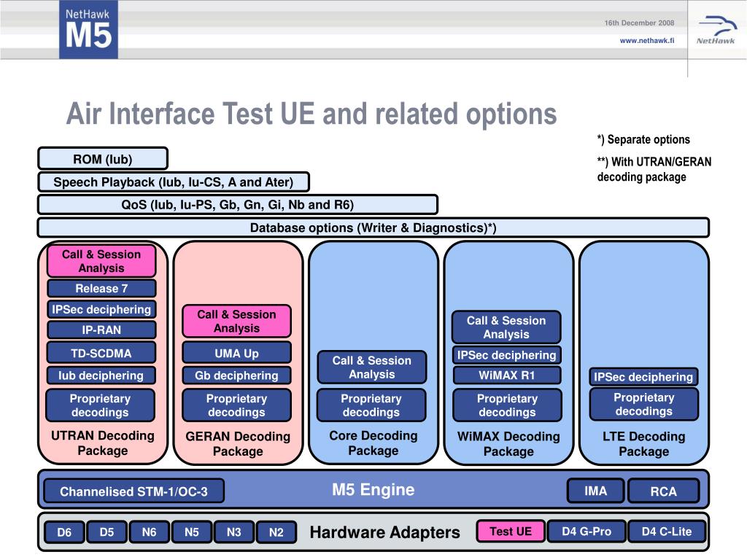Click the Hardware Adapters label
This screenshot has width=747, height=560.
click(384, 532)
